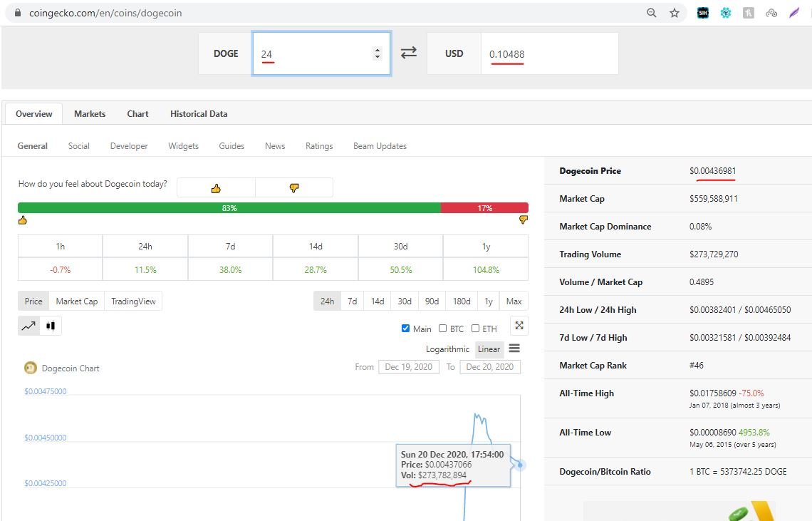Adjust the DOGE amount stepper arrows
This screenshot has width=812, height=521.
tap(378, 53)
